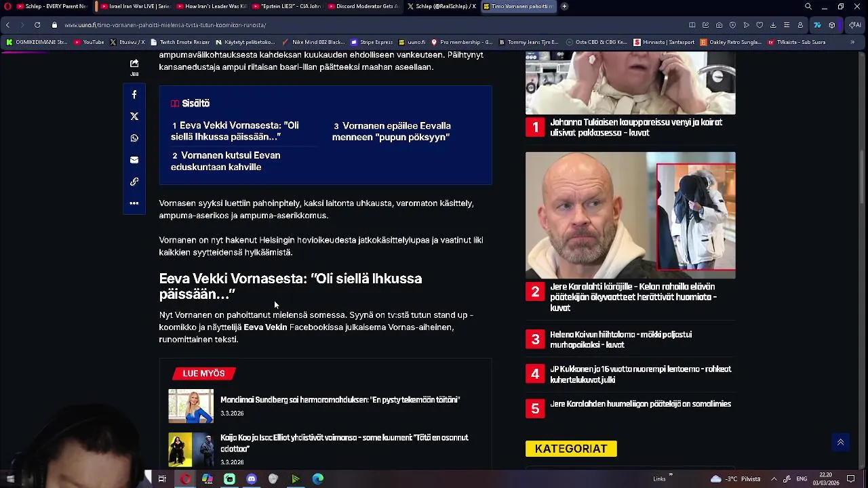
Task: Share article via WhatsApp sidebar icon
Action: click(134, 138)
